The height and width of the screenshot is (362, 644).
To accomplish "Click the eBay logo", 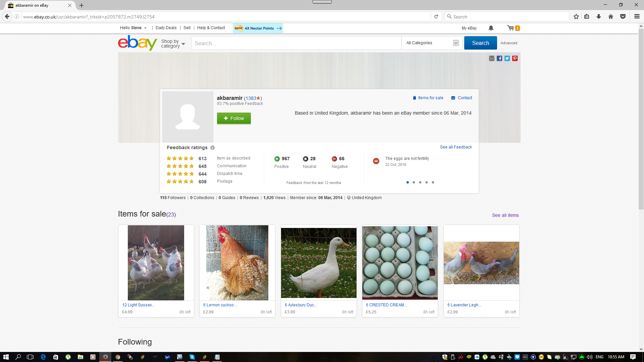I will coord(138,43).
